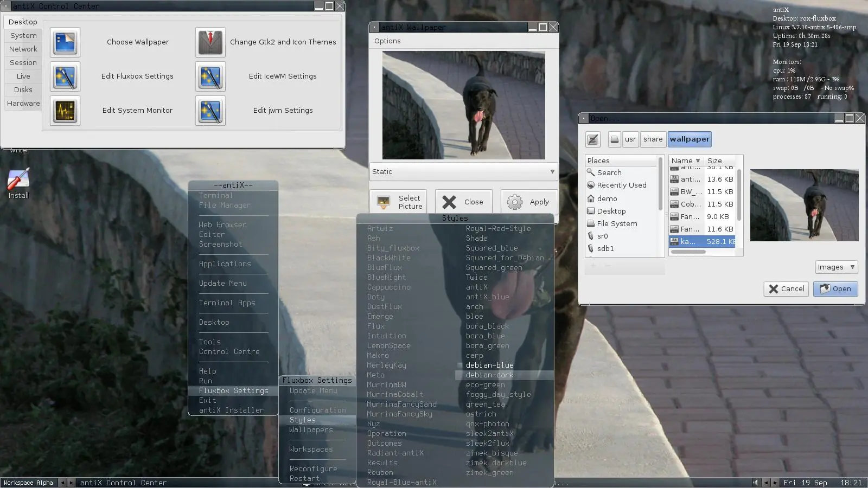
Task: Switch to the Live tab
Action: [x=23, y=76]
